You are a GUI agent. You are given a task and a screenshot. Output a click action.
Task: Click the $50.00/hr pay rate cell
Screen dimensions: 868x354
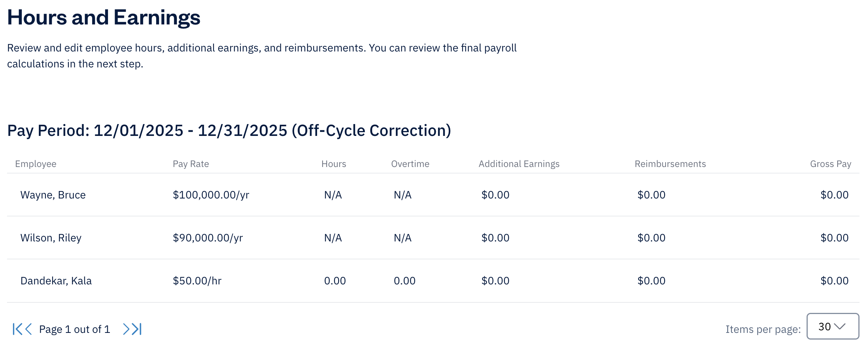(197, 281)
